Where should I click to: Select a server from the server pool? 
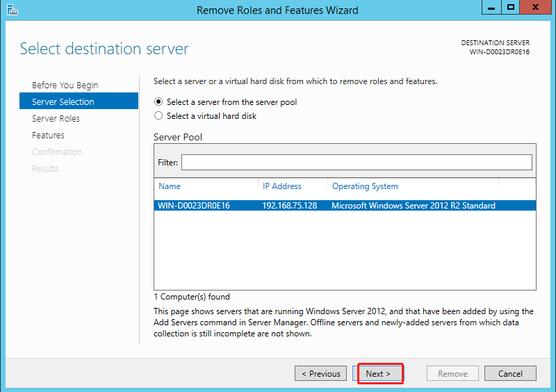pos(158,102)
